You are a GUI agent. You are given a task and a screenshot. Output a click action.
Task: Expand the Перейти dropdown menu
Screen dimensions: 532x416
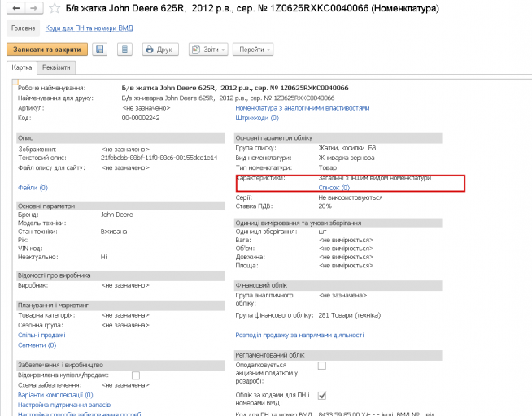253,50
